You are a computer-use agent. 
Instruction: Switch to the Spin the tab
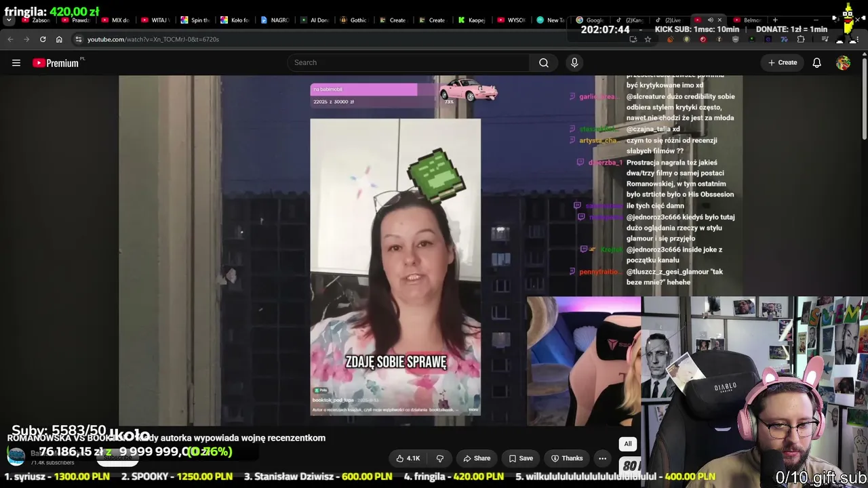195,20
